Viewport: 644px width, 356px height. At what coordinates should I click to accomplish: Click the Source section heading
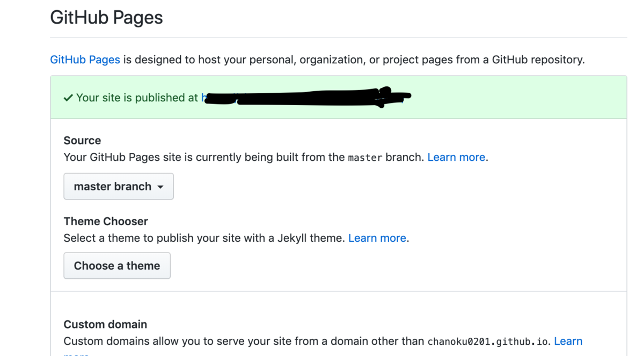(82, 140)
